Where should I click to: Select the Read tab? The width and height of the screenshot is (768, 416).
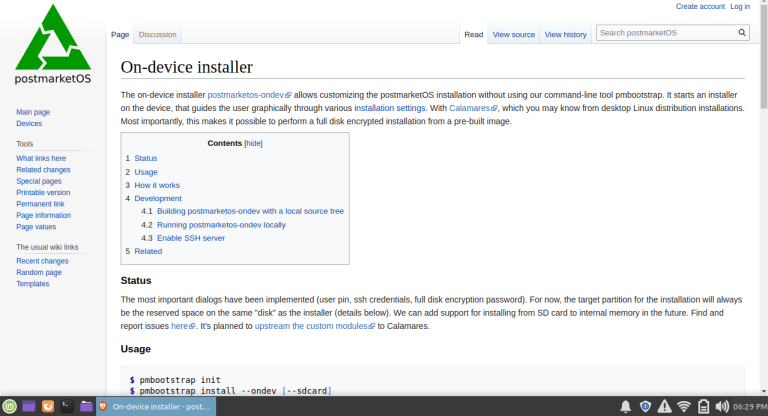[x=474, y=34]
